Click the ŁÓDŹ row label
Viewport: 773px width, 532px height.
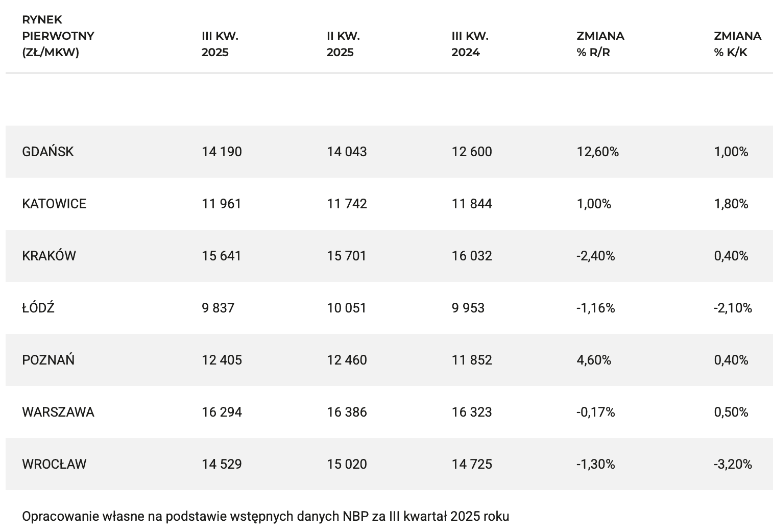tap(38, 308)
